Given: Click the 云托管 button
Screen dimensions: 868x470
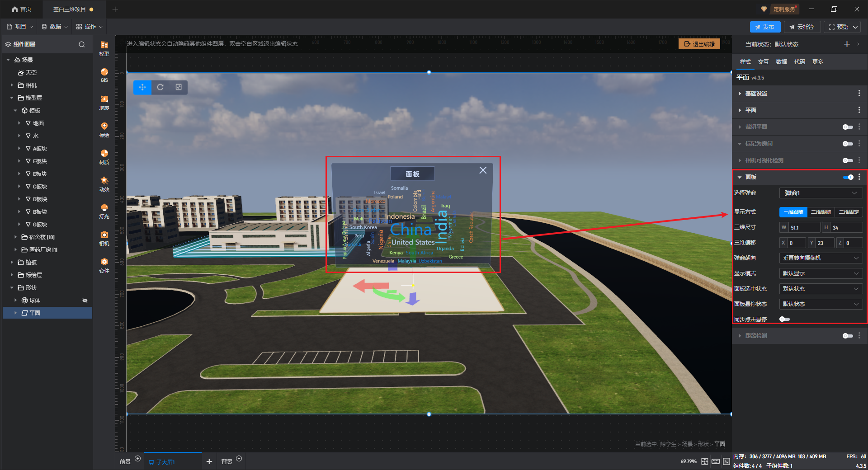Looking at the screenshot, I should point(802,27).
